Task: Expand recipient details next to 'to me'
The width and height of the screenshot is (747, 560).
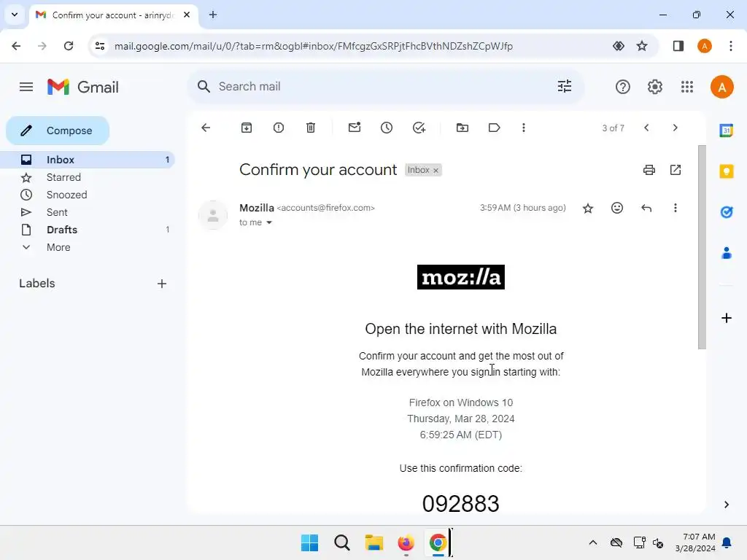Action: coord(269,222)
